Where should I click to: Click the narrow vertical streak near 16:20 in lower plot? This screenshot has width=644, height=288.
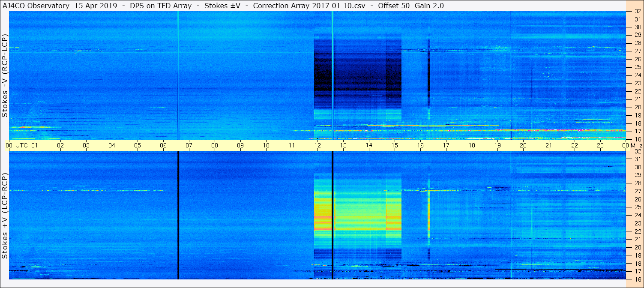click(428, 215)
